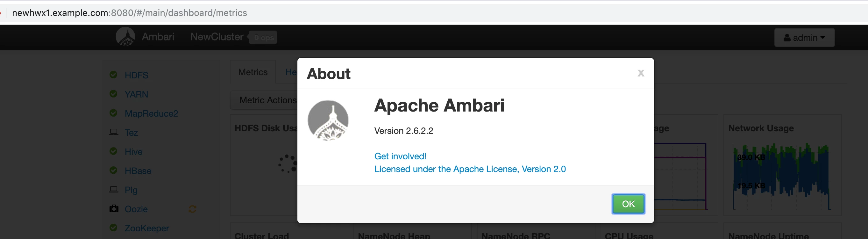
Task: Click the Tez client laptop icon
Action: pos(114,132)
